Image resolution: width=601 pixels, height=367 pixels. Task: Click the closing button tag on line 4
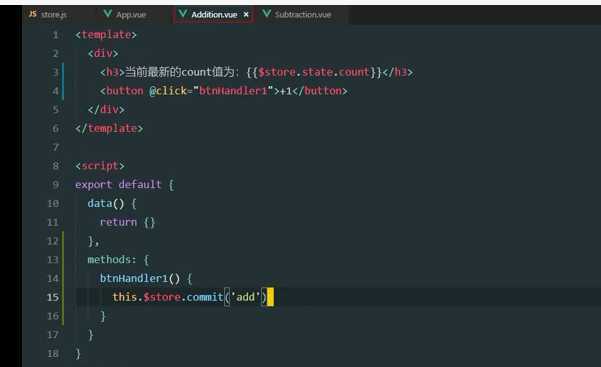(x=320, y=91)
